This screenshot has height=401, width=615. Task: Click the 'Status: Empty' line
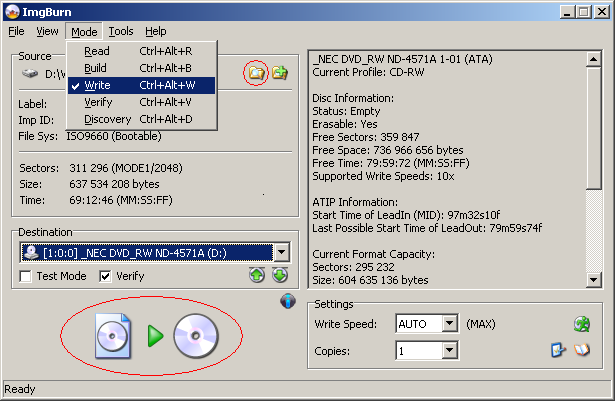346,111
